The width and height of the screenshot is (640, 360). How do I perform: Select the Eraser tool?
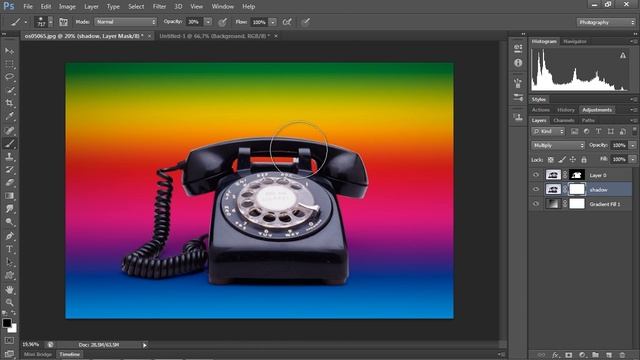click(x=9, y=183)
